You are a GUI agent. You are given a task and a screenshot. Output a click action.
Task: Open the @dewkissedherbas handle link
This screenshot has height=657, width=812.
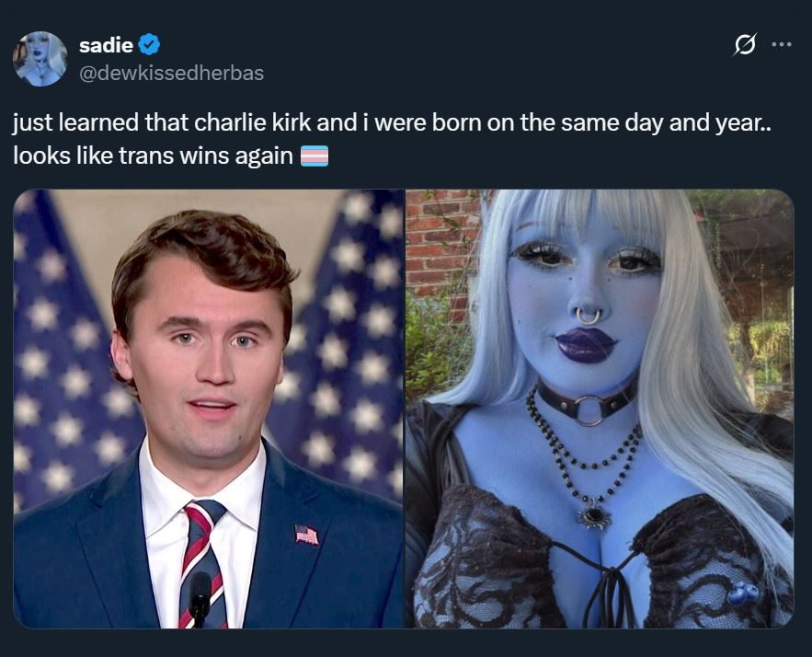[171, 73]
